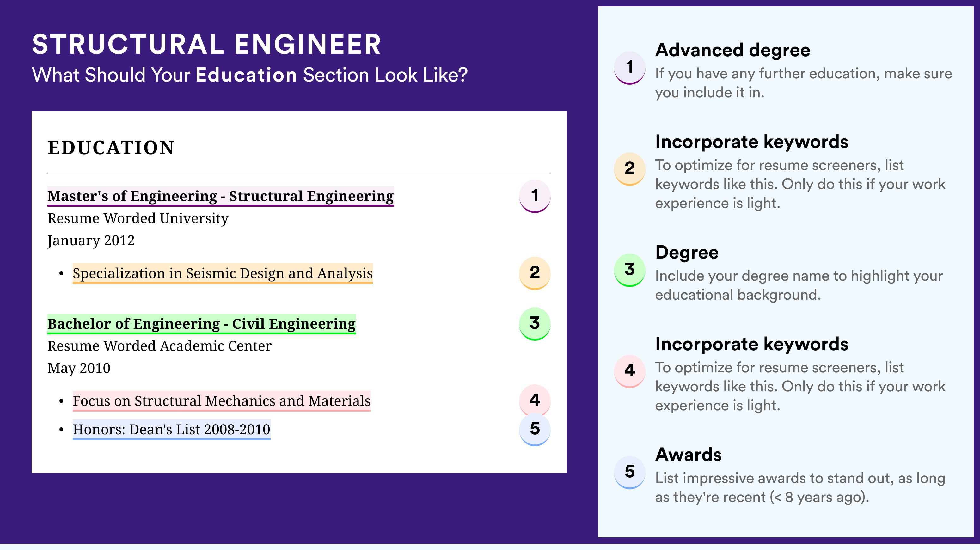Image resolution: width=980 pixels, height=550 pixels.
Task: Click the EDUCATION section heading
Action: 111,148
